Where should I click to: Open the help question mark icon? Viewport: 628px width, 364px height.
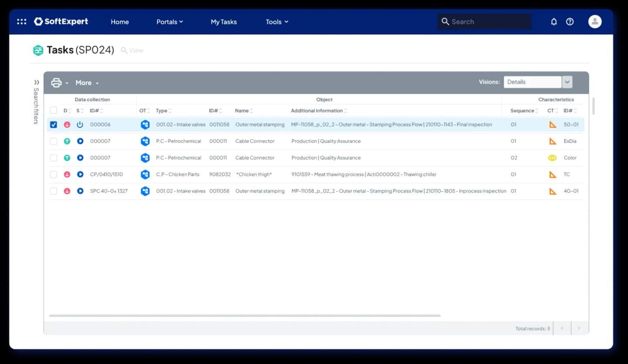(x=570, y=21)
